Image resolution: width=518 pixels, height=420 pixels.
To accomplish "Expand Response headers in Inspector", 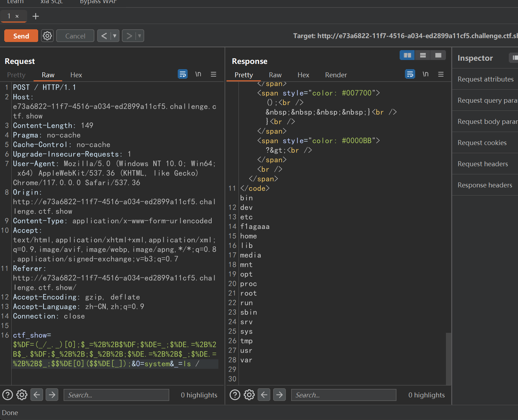I will pos(485,185).
